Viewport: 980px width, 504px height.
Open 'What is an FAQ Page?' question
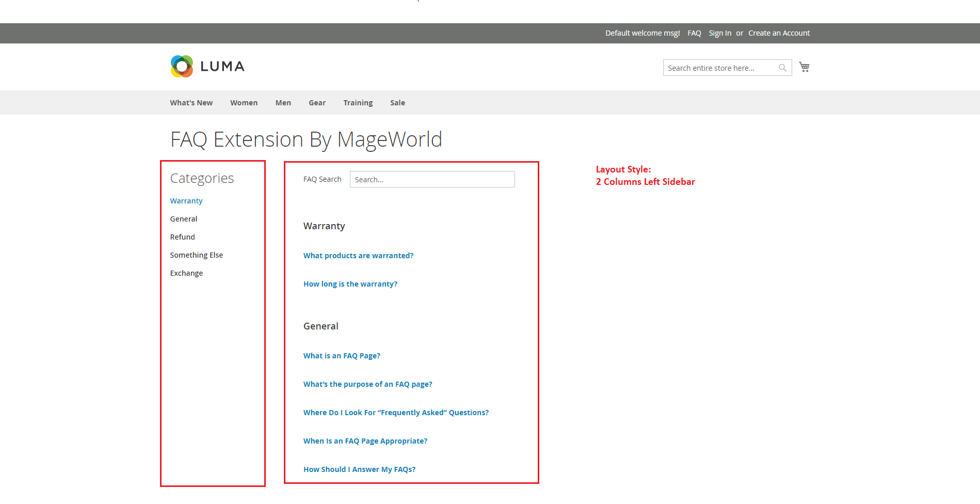[x=342, y=356]
